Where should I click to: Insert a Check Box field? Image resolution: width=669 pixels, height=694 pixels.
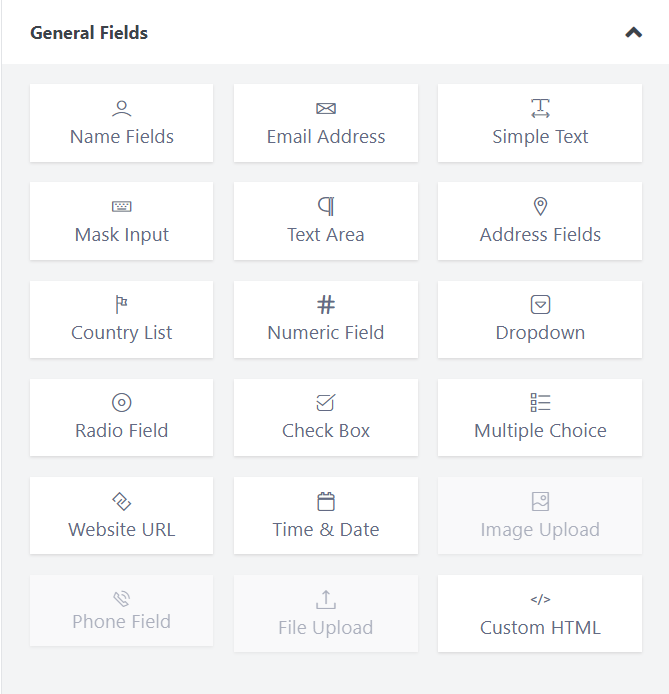(326, 417)
